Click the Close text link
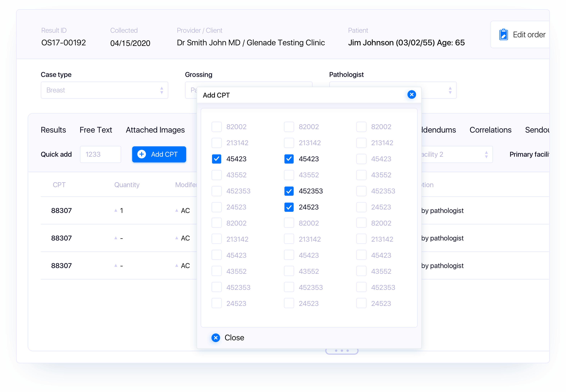This screenshot has height=392, width=566. pyautogui.click(x=234, y=338)
